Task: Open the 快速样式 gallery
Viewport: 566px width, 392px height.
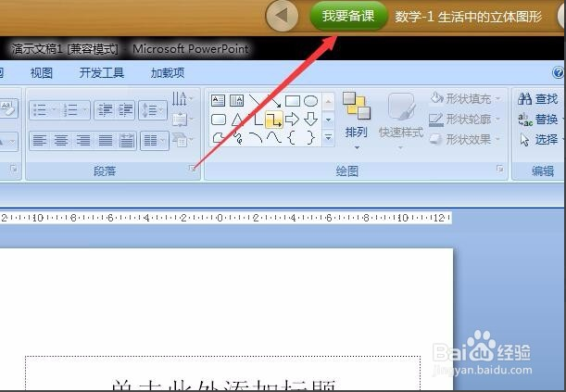Action: click(401, 120)
